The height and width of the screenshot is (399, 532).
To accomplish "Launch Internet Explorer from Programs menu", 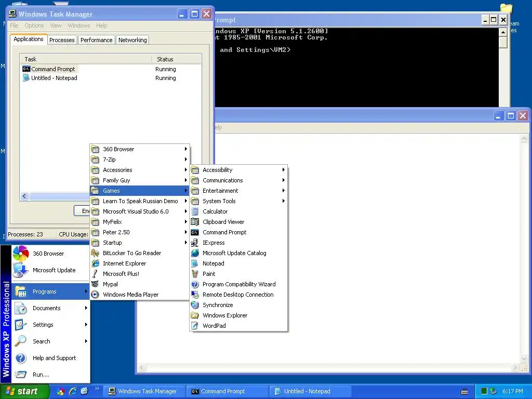I will [139, 263].
